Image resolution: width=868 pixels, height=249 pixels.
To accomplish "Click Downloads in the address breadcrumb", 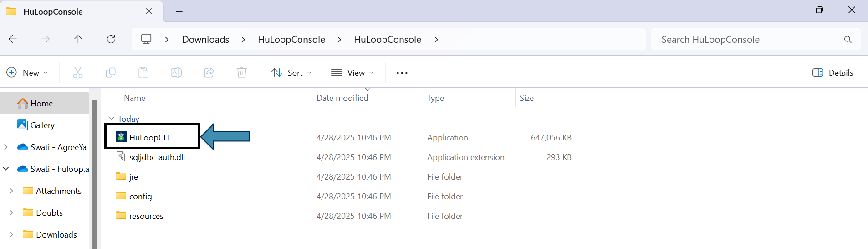I will 205,40.
